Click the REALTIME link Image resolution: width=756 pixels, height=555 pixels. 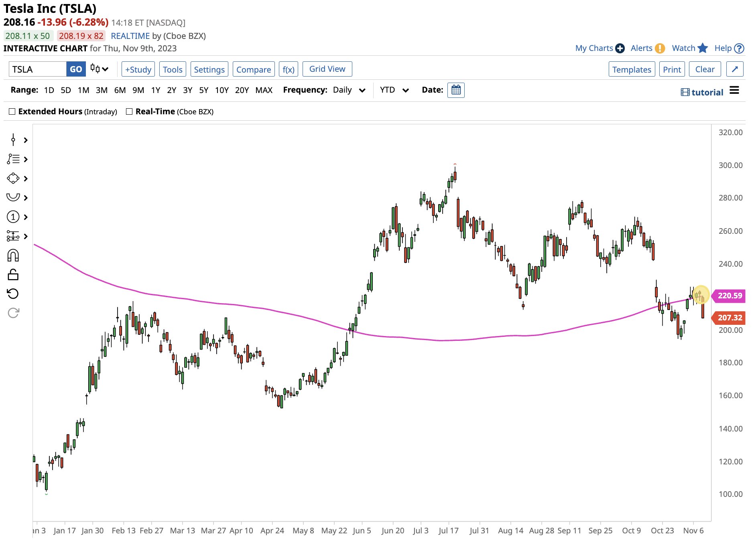pos(130,36)
